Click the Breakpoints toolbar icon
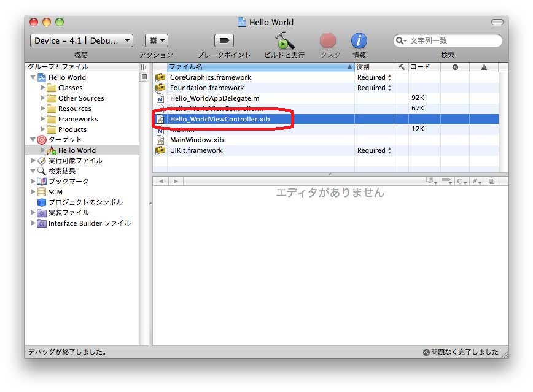The image size is (533, 392). tap(224, 41)
